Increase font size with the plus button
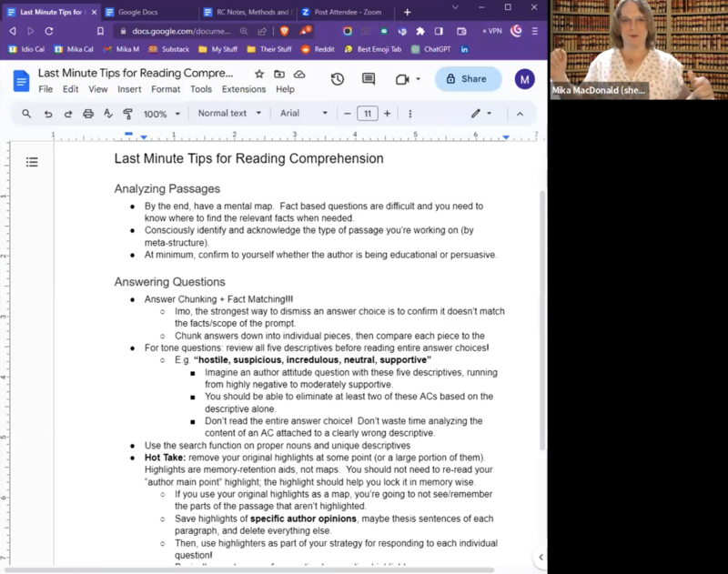Screen dimensions: 728x574 387,114
